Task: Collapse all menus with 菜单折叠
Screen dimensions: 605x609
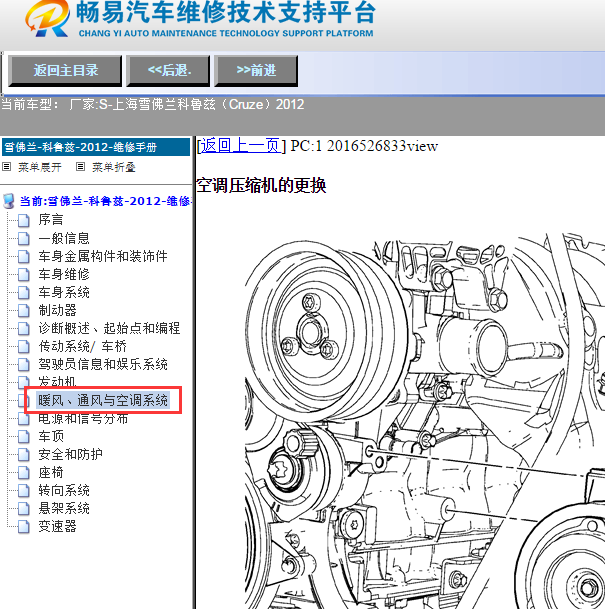Action: (113, 167)
